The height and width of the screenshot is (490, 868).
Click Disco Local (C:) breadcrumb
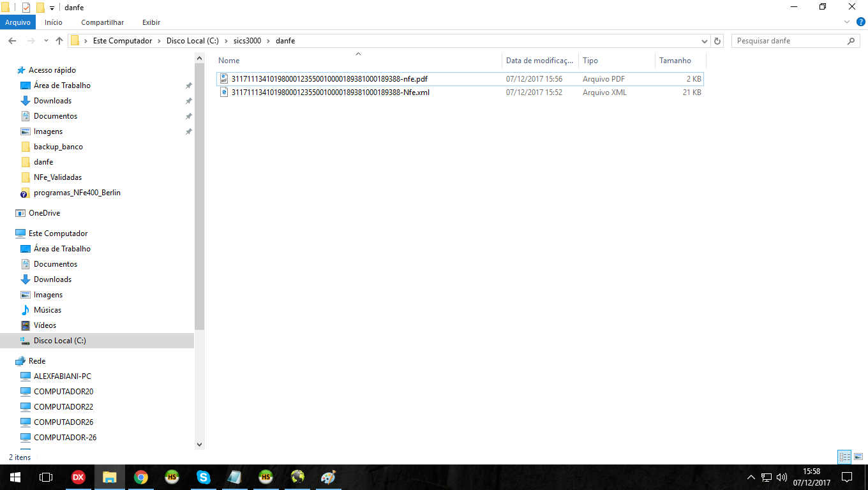[192, 41]
